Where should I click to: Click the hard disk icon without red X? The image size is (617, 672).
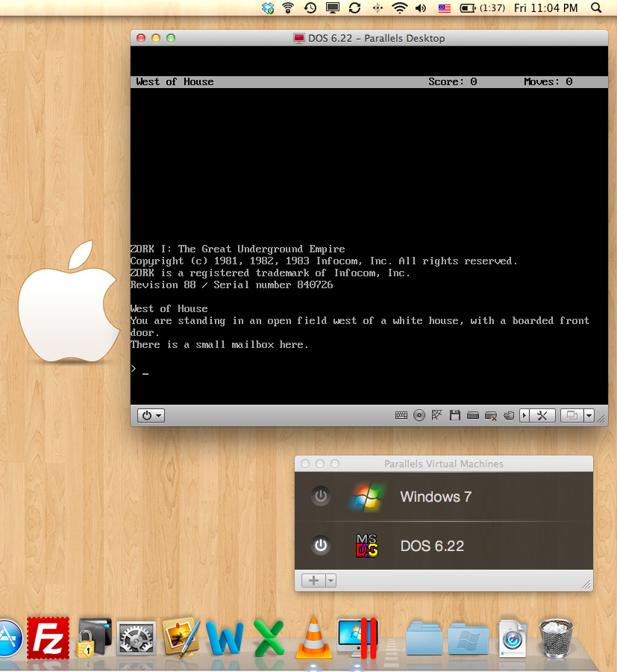(473, 415)
